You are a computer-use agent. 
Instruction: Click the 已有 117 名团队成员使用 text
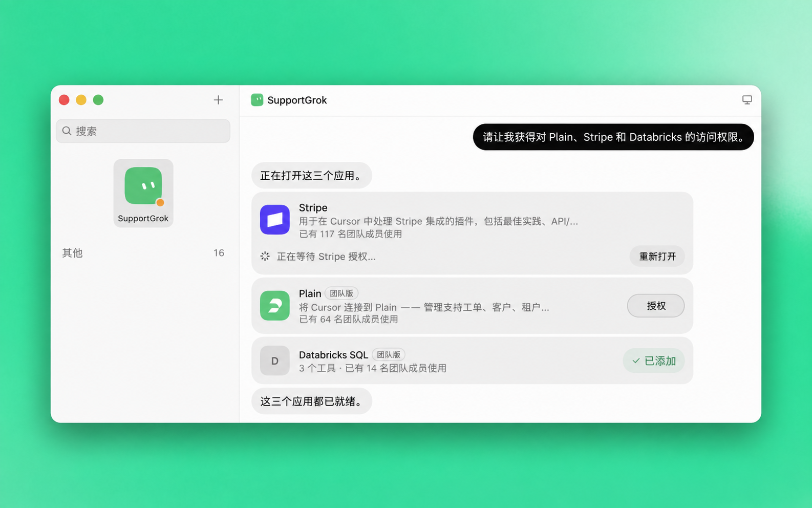[x=351, y=234]
